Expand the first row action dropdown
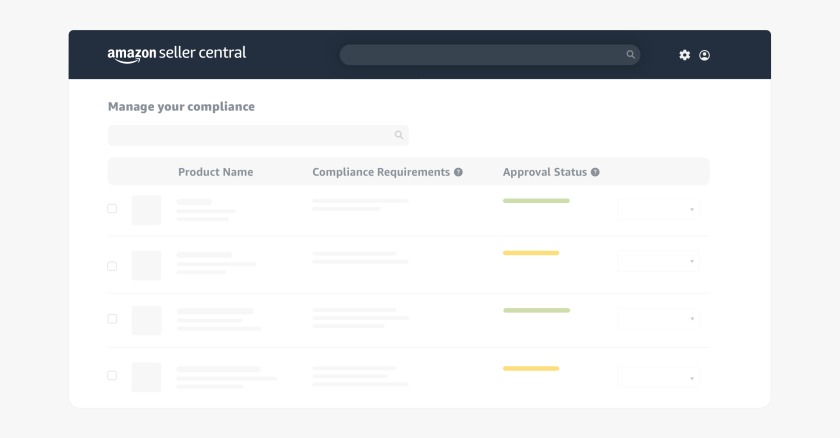The image size is (840, 438). coord(659,210)
